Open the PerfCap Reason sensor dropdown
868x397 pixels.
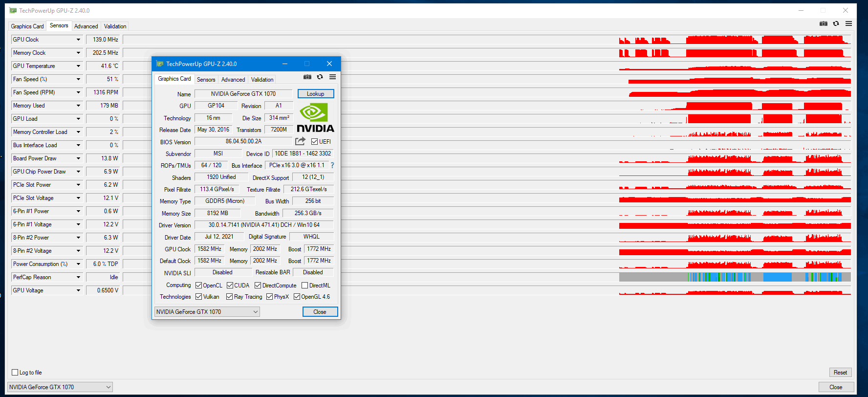coord(78,277)
